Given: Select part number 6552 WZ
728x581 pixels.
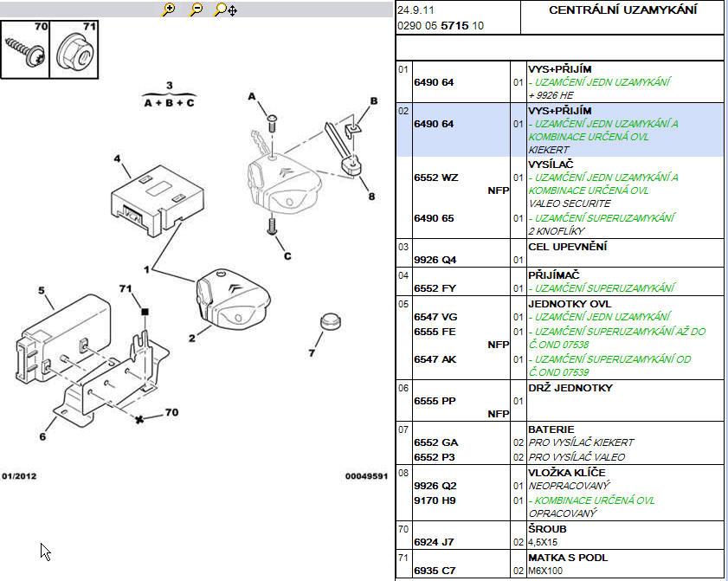Looking at the screenshot, I should tap(436, 178).
